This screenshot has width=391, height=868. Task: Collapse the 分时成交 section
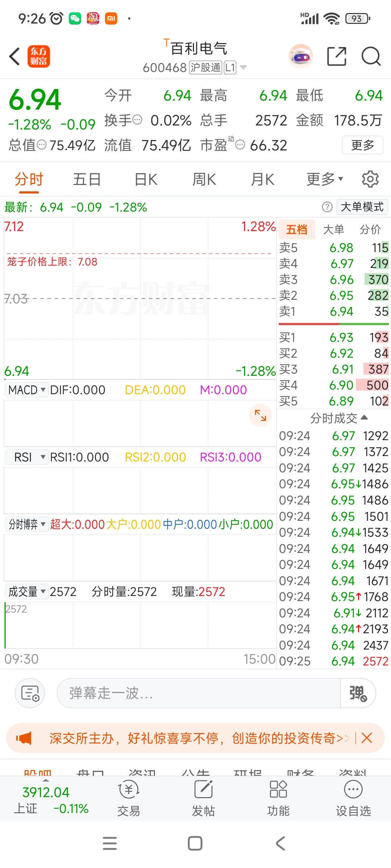click(339, 418)
